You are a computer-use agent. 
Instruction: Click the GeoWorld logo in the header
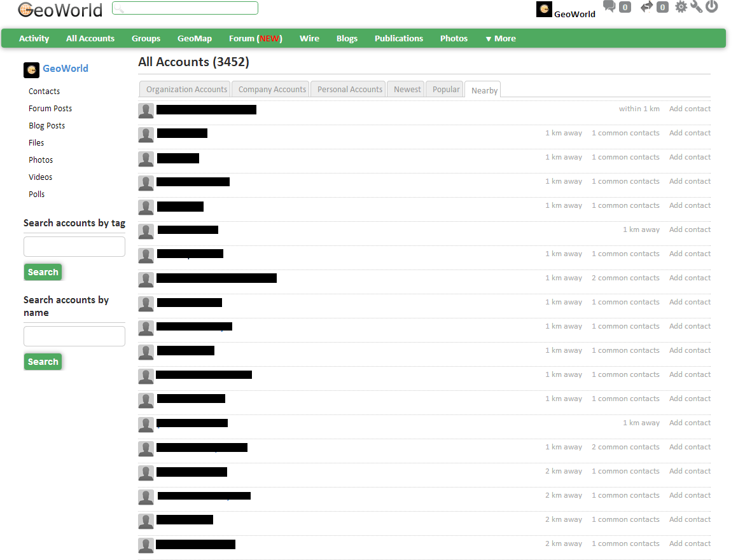60,10
